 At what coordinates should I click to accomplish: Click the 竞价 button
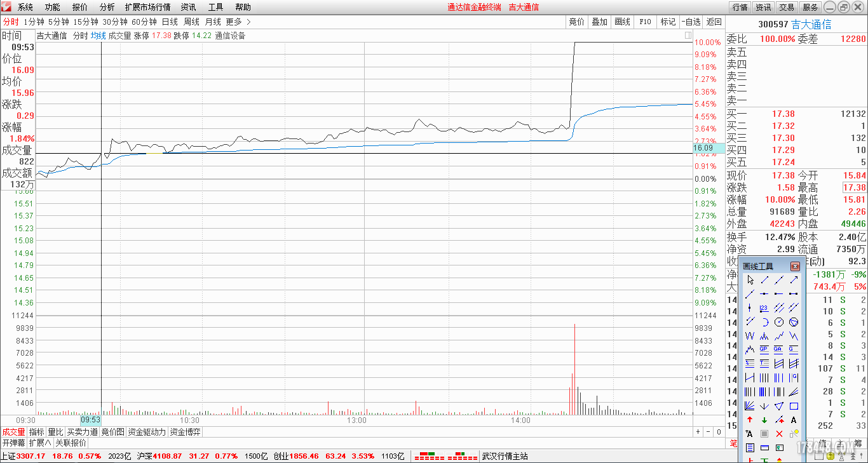pyautogui.click(x=577, y=22)
